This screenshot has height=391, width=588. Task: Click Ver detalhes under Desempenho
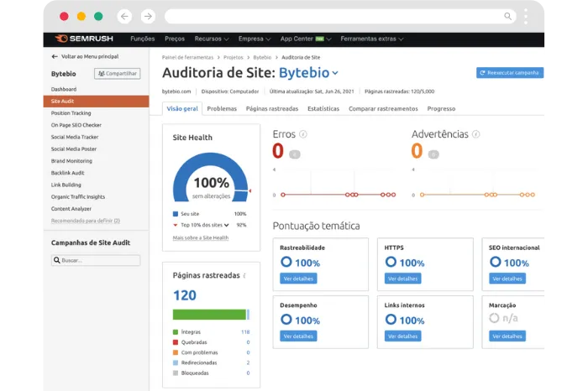[x=298, y=336]
